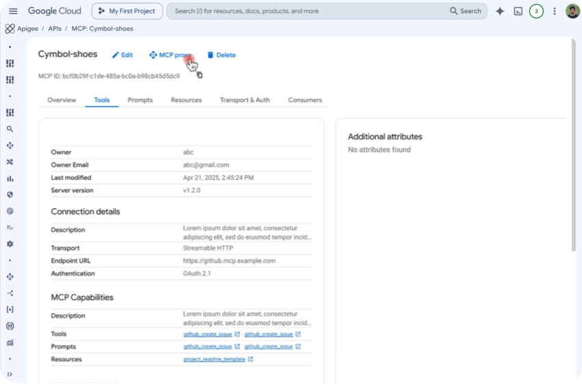Click Edit for Cymbol-shoes
Image resolution: width=582 pixels, height=392 pixels.
122,55
